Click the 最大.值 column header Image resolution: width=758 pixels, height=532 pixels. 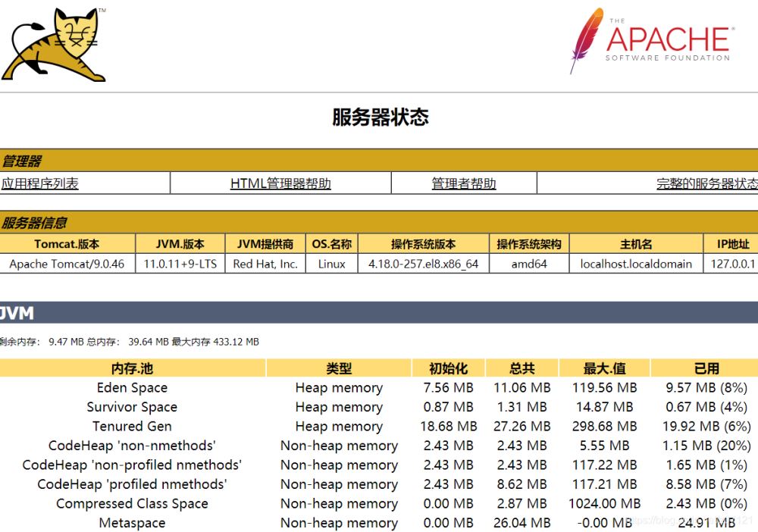[x=604, y=368]
